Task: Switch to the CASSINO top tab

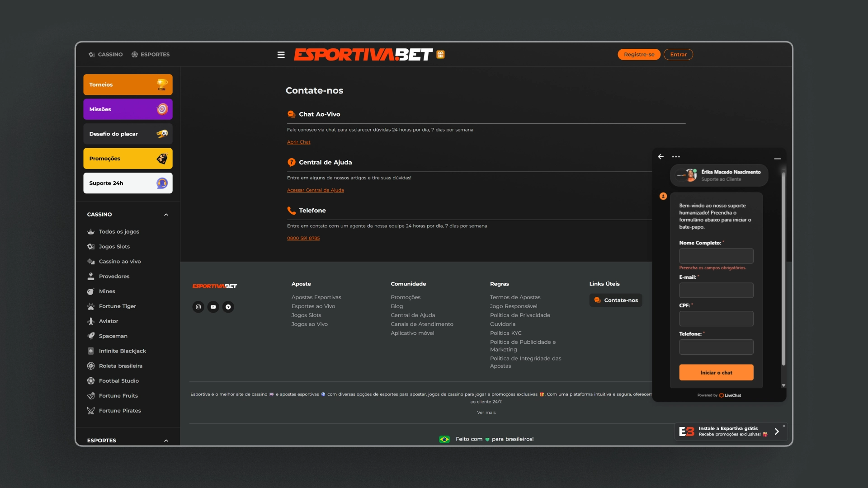Action: click(x=106, y=55)
